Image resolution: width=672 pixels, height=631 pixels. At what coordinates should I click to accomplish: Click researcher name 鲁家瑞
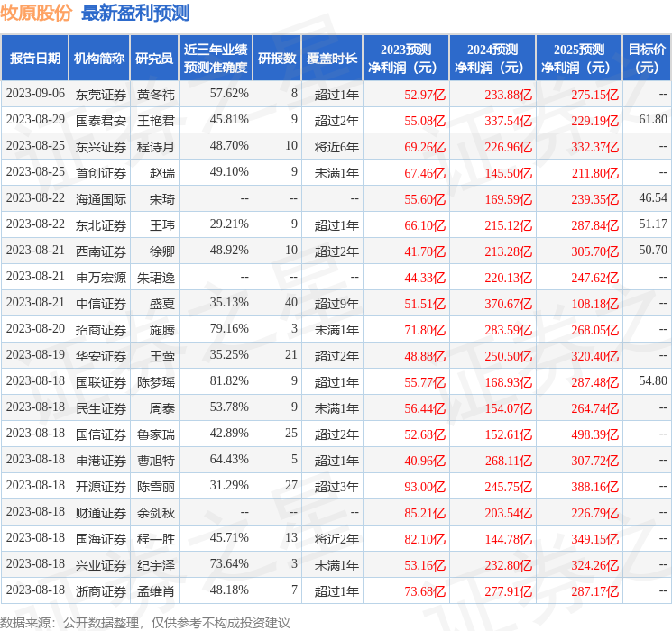(x=155, y=434)
